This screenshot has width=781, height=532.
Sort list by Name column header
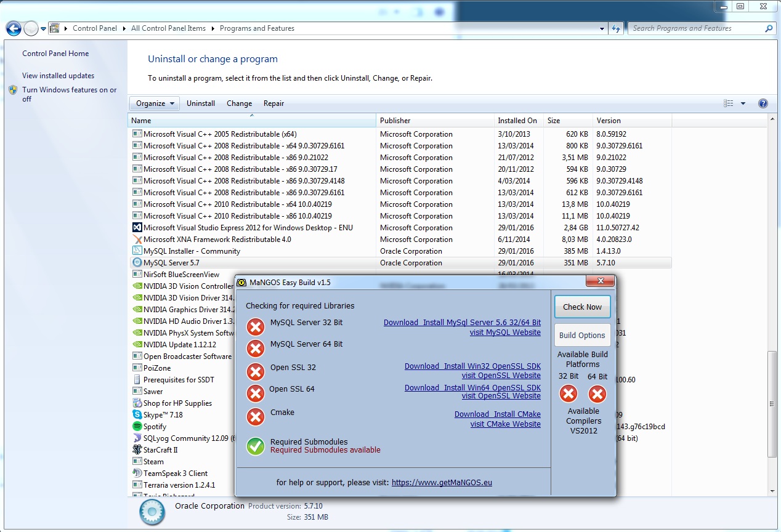253,121
